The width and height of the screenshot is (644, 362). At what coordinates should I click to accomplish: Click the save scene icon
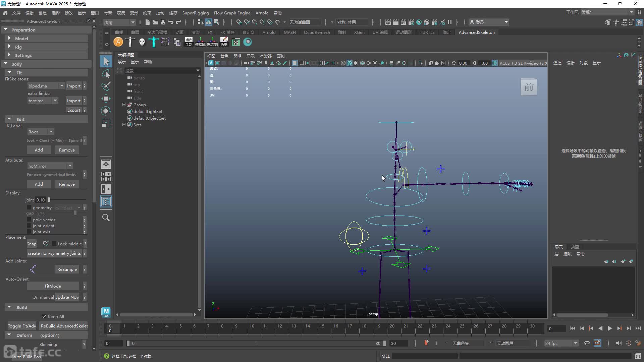163,22
